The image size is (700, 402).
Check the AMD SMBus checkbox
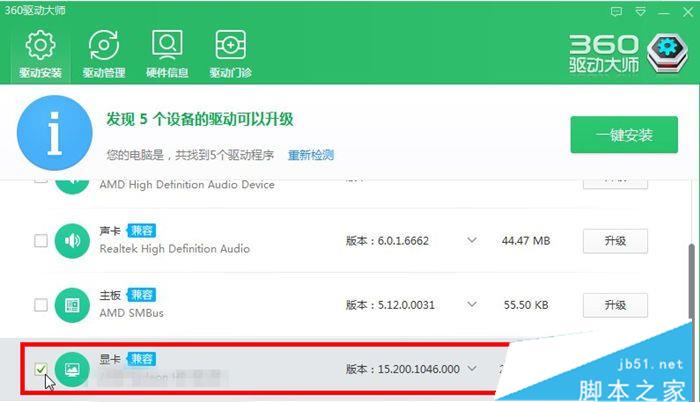click(41, 305)
